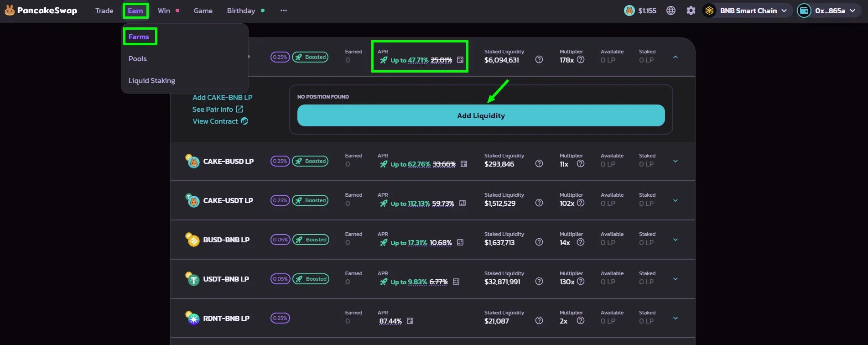This screenshot has height=345, width=868.
Task: Open See Pair Info link
Action: (x=218, y=109)
